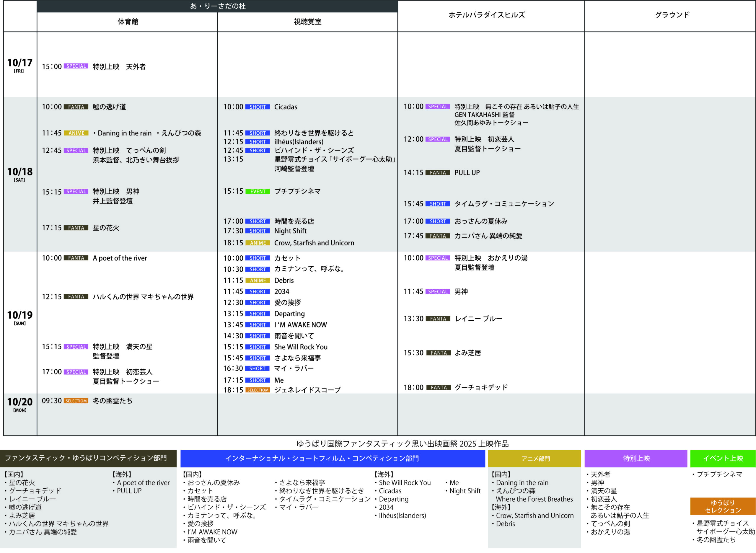The width and height of the screenshot is (756, 553).
Task: Click the orange SELECTION tag beside 冬の幽霊たち
Action: [76, 401]
